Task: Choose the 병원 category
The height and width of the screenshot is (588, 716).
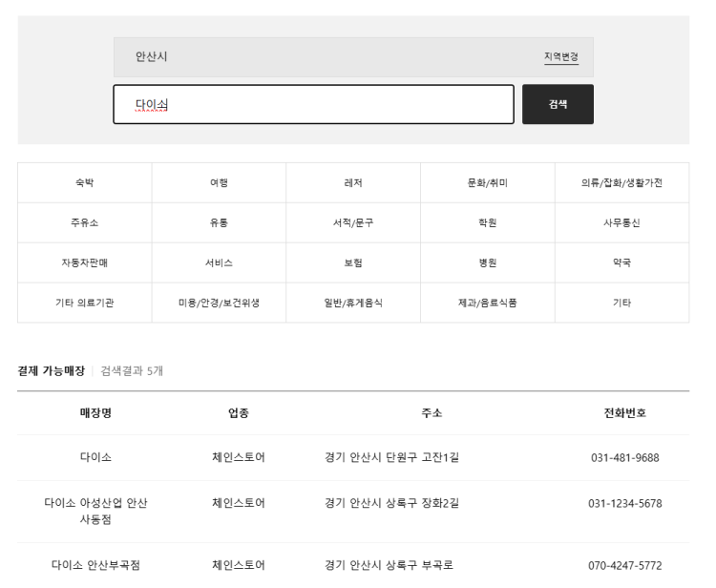Action: click(487, 262)
